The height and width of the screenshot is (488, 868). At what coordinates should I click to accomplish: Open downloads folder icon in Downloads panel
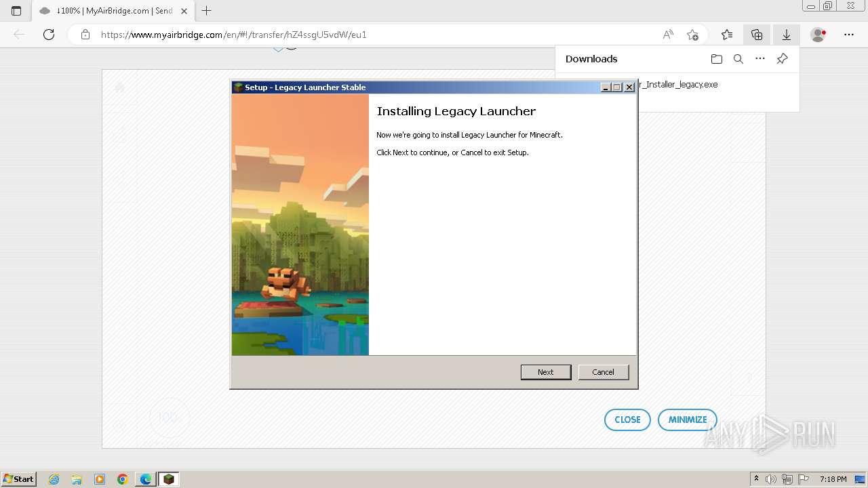tap(717, 59)
